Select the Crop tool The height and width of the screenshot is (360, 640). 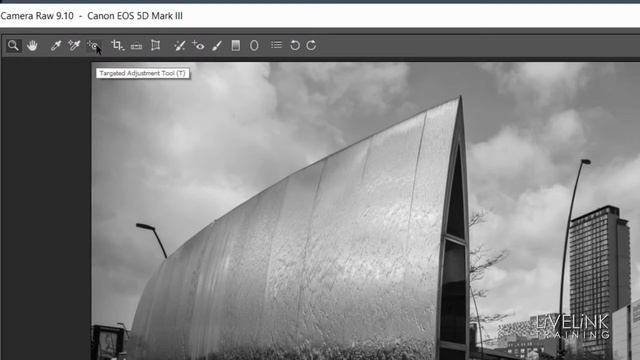coord(118,45)
